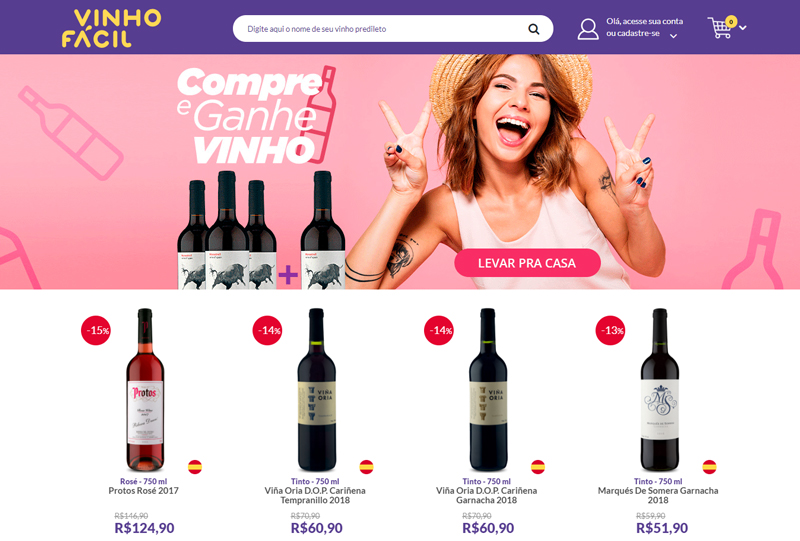
Task: Click the Spain flag under Protos Rosé
Action: click(x=194, y=466)
